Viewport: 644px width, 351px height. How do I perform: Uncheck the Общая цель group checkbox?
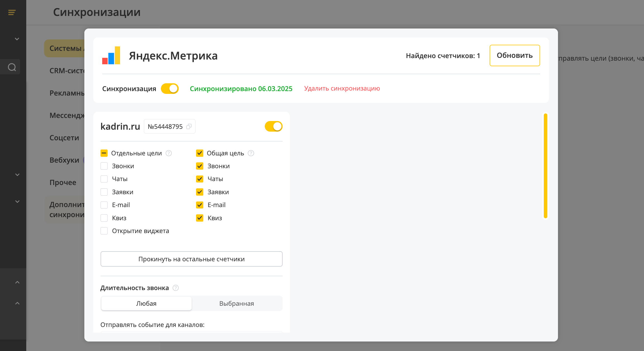(200, 153)
